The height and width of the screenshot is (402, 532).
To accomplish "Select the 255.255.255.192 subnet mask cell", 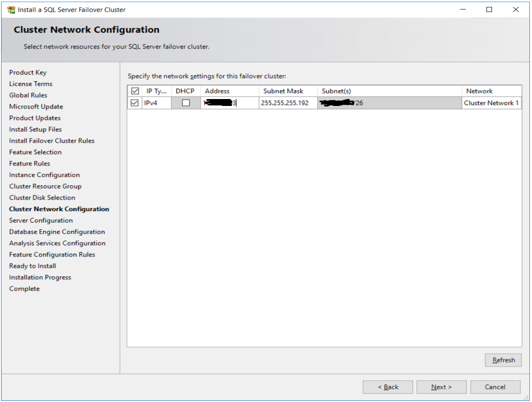I will tap(288, 103).
